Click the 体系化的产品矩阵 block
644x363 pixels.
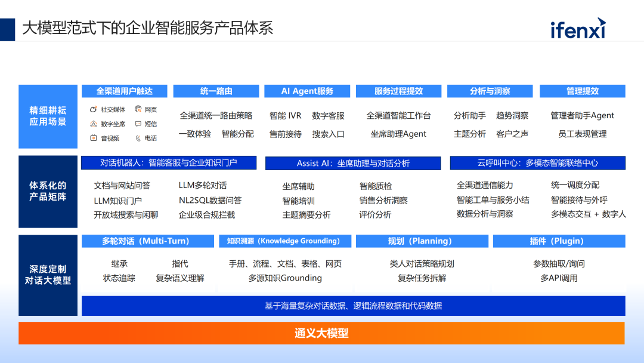point(48,192)
